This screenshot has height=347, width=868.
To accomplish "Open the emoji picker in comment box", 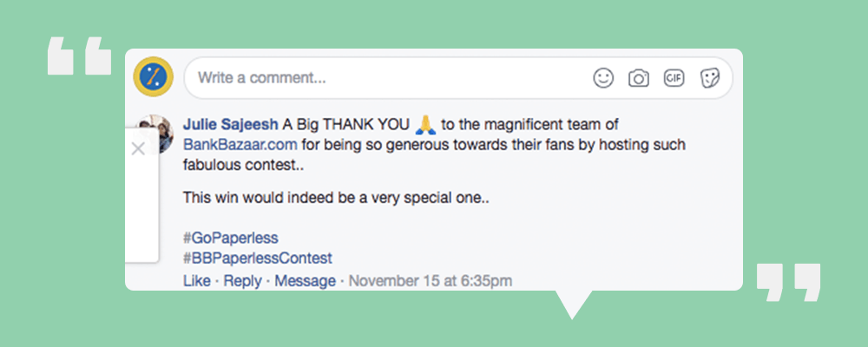I will tap(603, 78).
